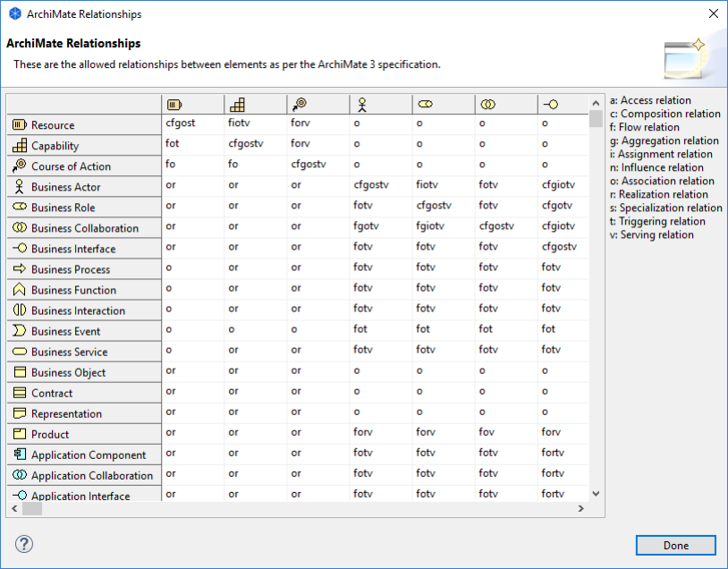Click the vertical scrollbar down arrow
The width and height of the screenshot is (728, 569).
click(x=597, y=492)
